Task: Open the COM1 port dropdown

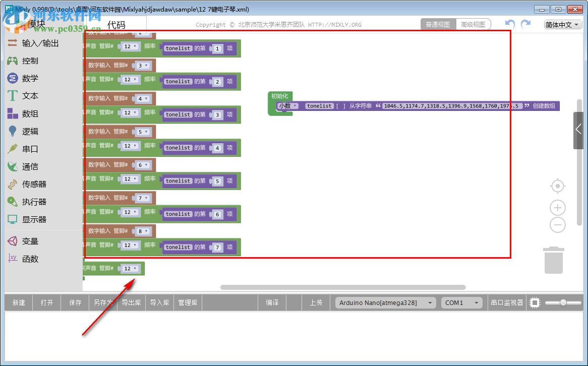Action: tap(461, 302)
